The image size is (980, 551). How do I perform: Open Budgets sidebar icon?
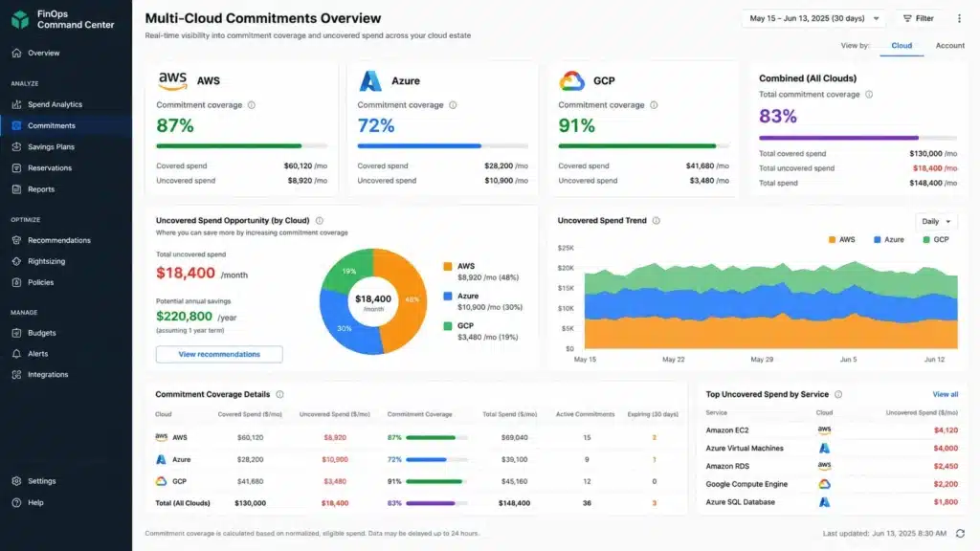(17, 333)
